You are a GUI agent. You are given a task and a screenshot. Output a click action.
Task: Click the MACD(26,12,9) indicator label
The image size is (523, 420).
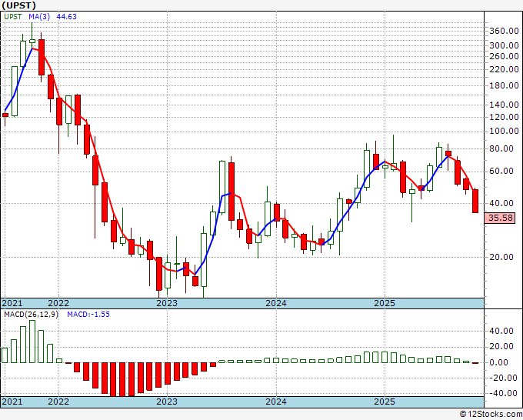(31, 315)
